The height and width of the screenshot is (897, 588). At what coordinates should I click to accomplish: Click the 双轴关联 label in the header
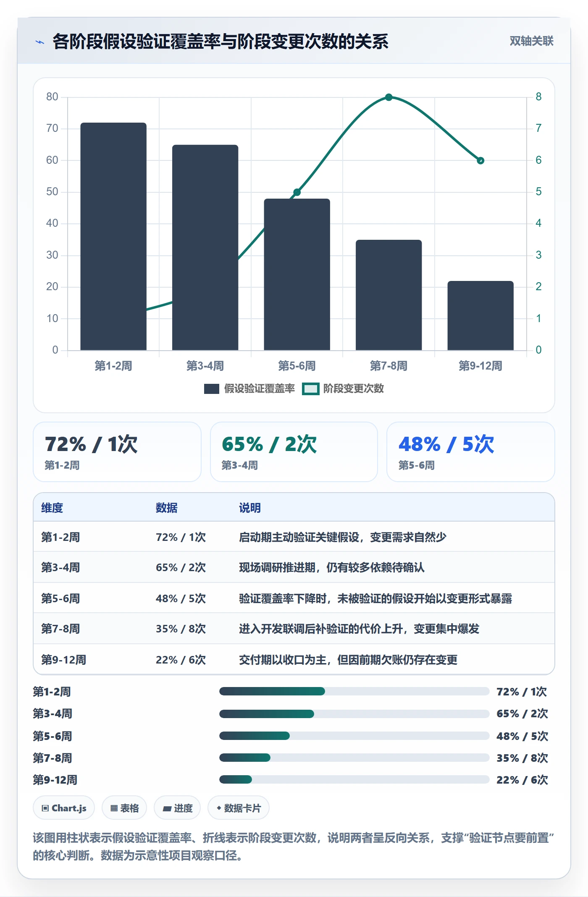point(531,41)
